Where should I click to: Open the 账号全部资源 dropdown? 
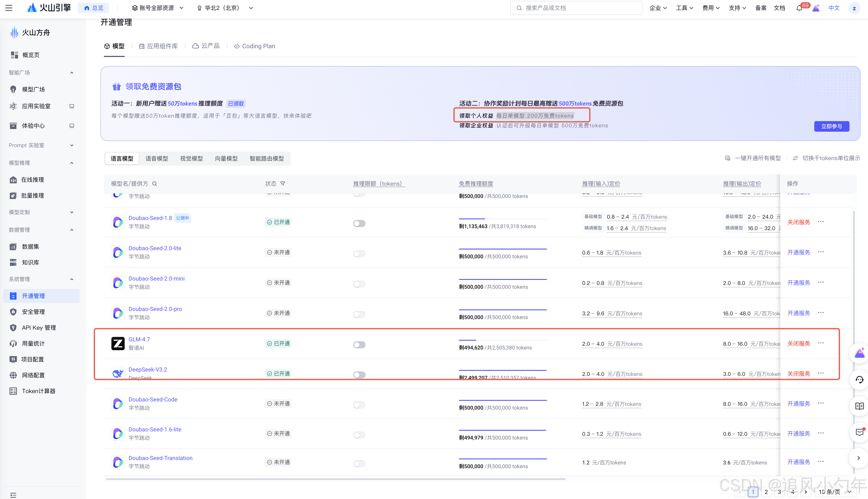(158, 8)
